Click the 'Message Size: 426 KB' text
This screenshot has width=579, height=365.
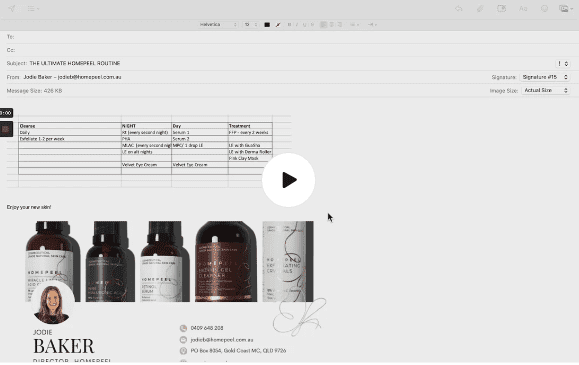pyautogui.click(x=34, y=91)
